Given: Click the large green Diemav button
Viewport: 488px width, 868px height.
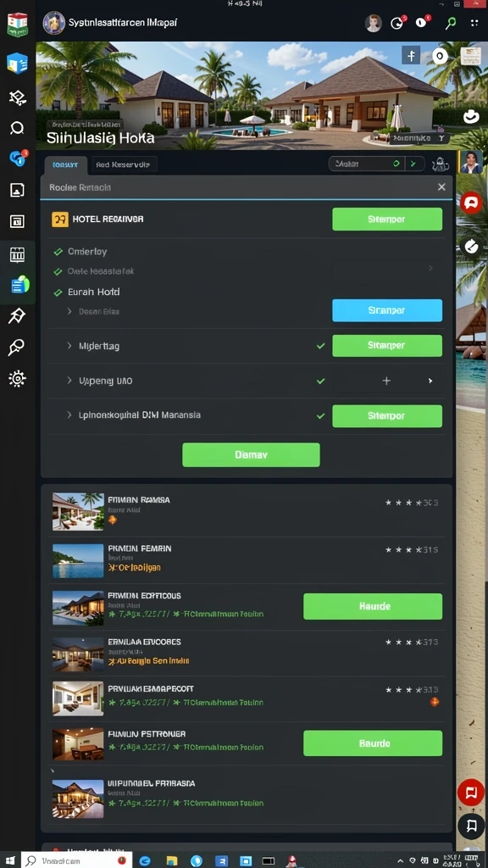Looking at the screenshot, I should 251,454.
